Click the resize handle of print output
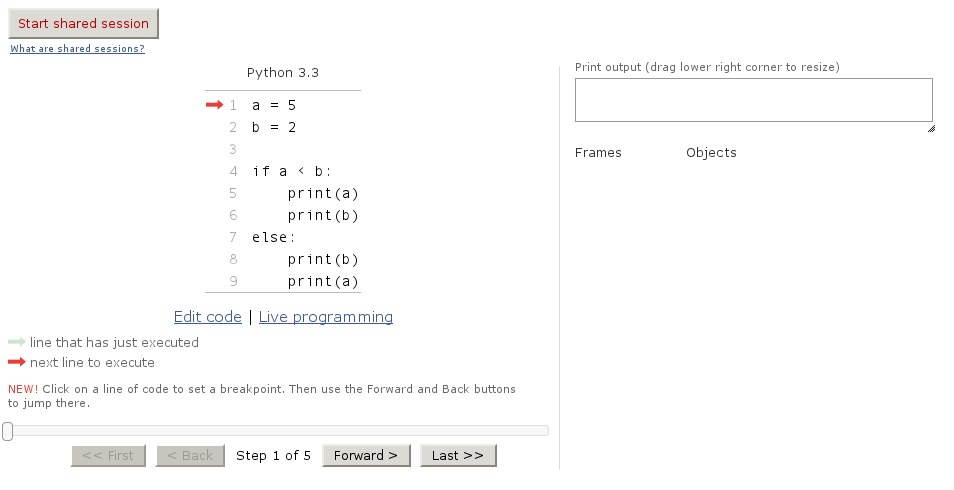This screenshot has width=954, height=490. tap(930, 128)
